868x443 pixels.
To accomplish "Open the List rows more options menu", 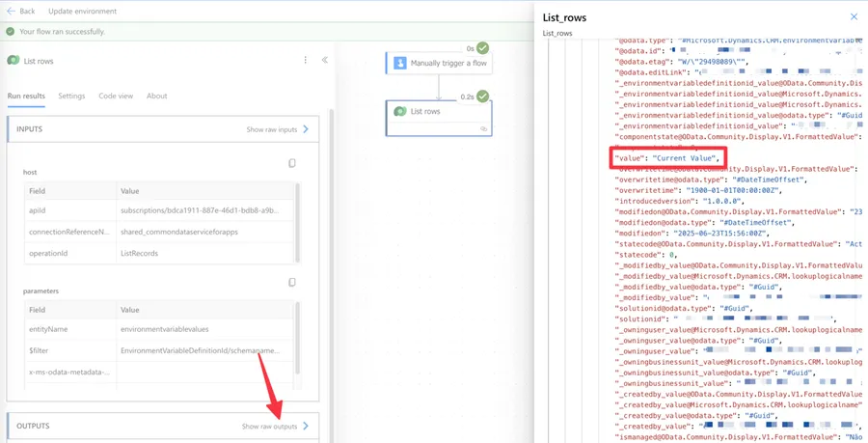I will click(306, 60).
